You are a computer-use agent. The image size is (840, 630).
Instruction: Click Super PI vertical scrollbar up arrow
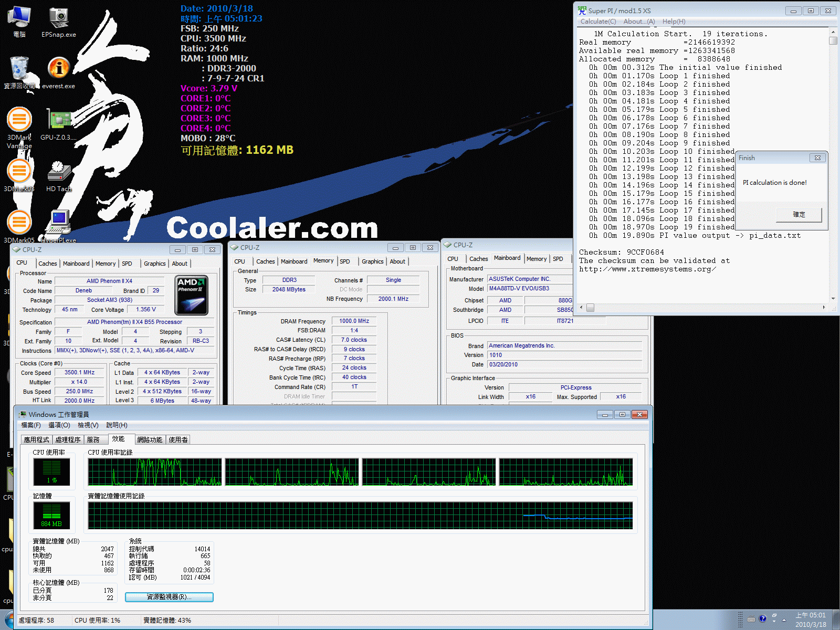(x=833, y=32)
